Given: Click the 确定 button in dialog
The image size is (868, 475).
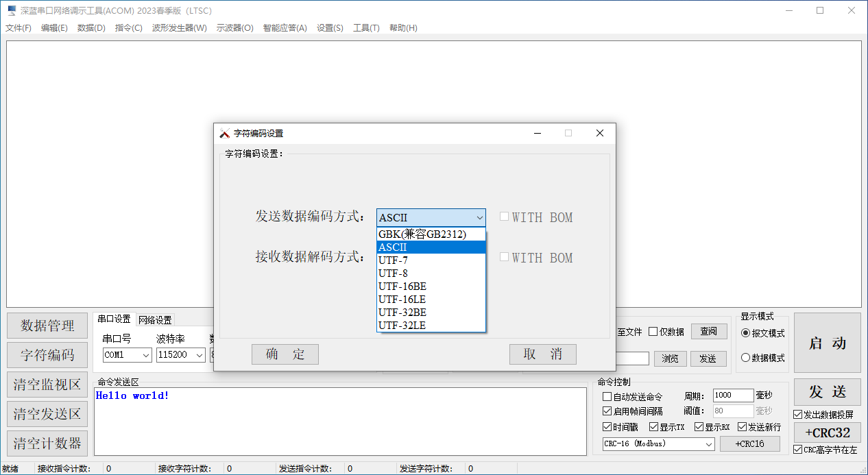Looking at the screenshot, I should pyautogui.click(x=285, y=354).
